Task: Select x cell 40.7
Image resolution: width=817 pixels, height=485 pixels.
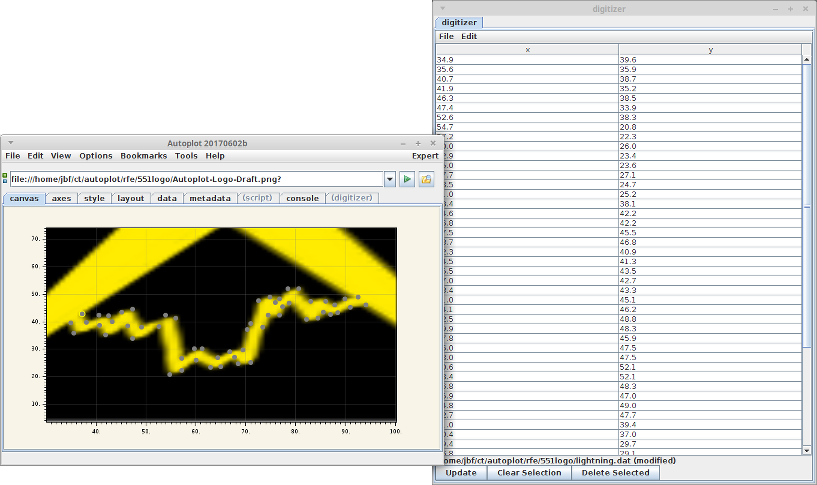Action: click(527, 79)
